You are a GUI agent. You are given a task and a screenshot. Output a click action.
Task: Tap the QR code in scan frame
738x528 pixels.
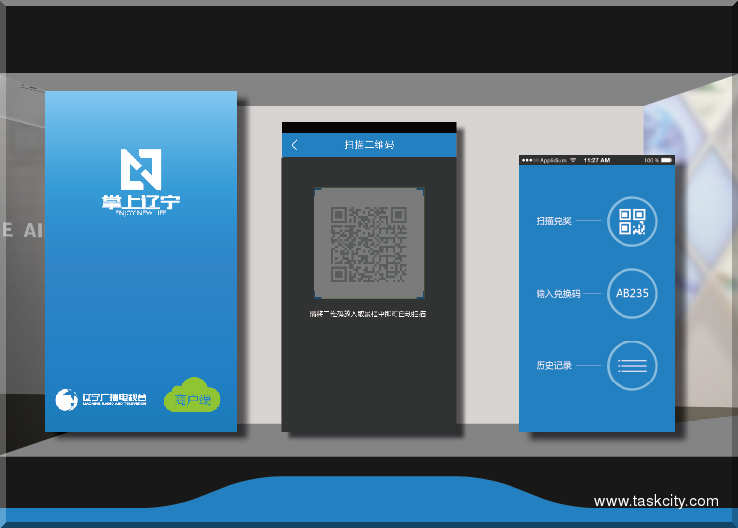(x=369, y=243)
